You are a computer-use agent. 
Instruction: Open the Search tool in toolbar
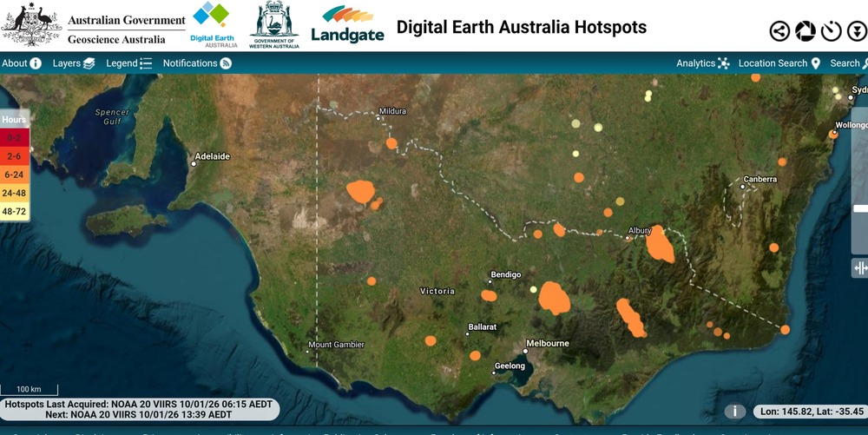tap(846, 63)
